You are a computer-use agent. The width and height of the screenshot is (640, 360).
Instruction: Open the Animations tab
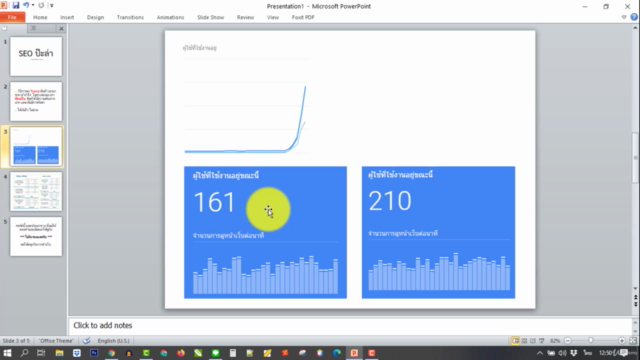[170, 17]
